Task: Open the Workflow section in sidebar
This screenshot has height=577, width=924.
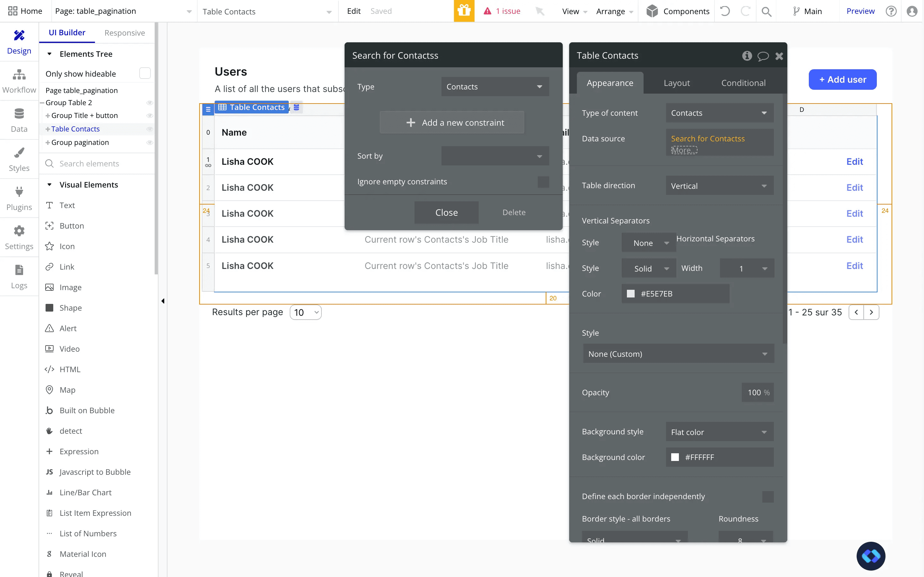Action: click(19, 81)
